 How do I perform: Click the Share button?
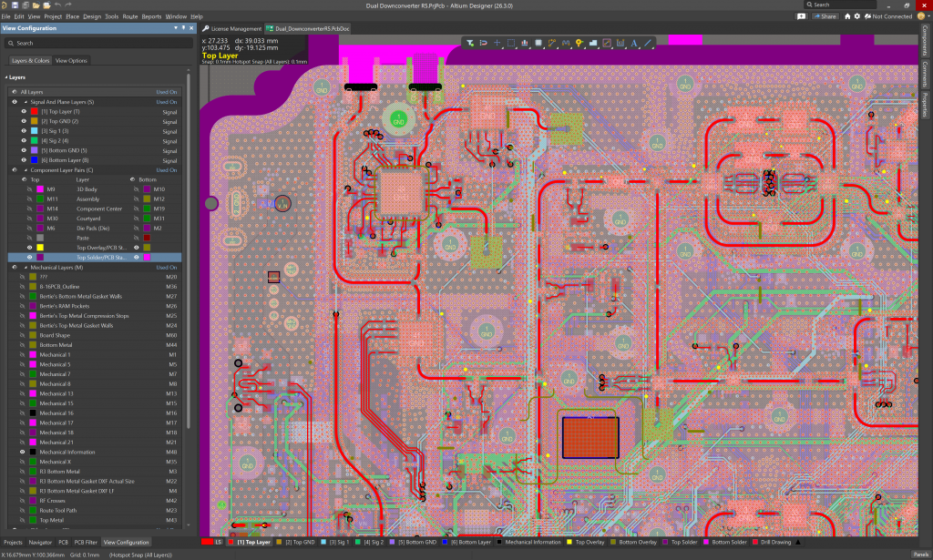tap(825, 16)
